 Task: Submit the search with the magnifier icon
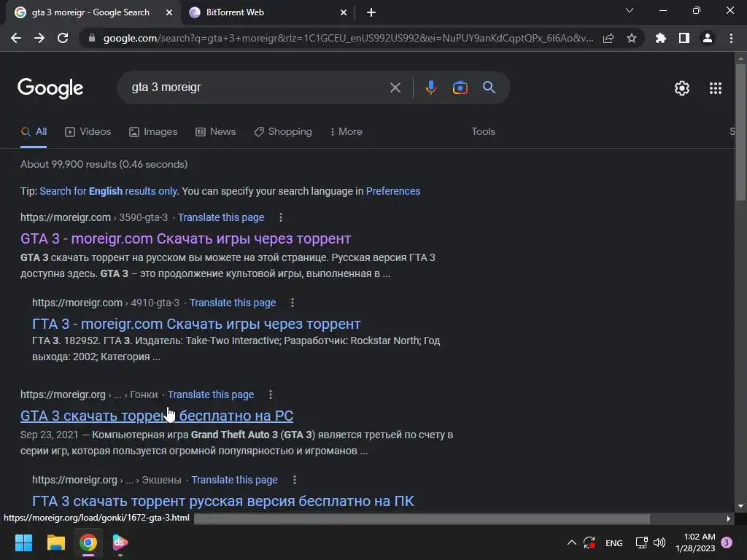[x=489, y=87]
